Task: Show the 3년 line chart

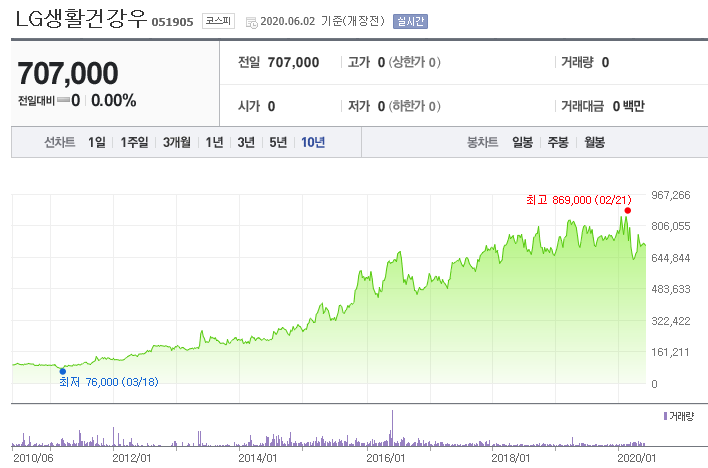Action: click(246, 142)
